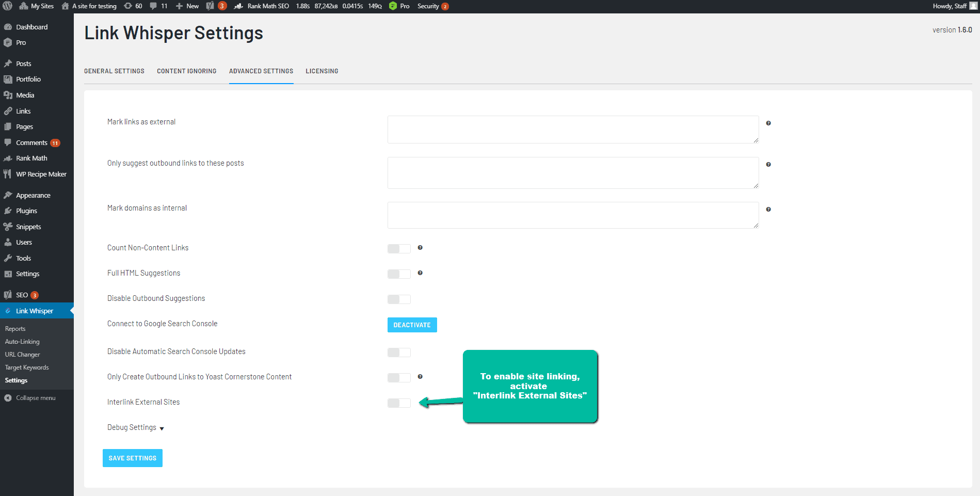The width and height of the screenshot is (980, 496).
Task: Open 'A site for testing' home link
Action: 89,6
